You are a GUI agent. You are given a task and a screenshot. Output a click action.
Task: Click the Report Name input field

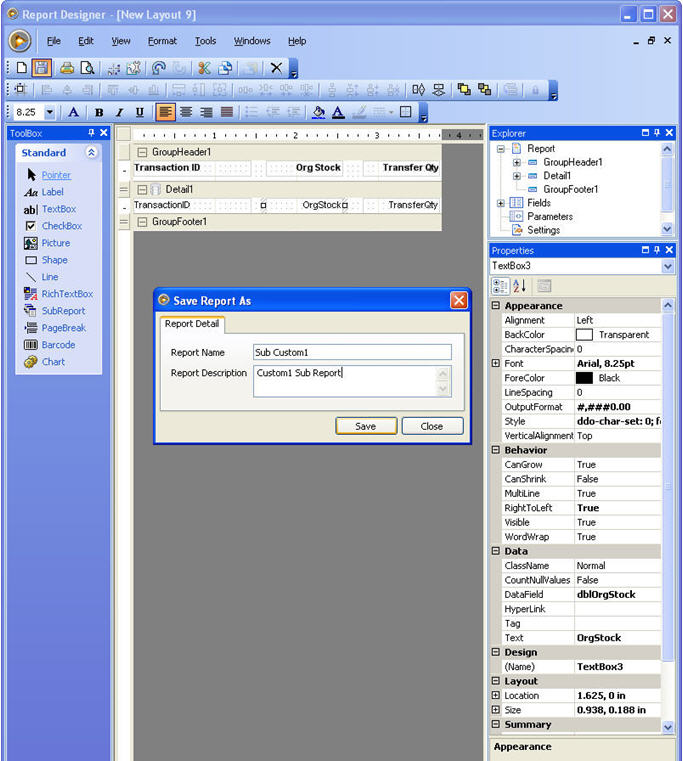click(x=352, y=352)
